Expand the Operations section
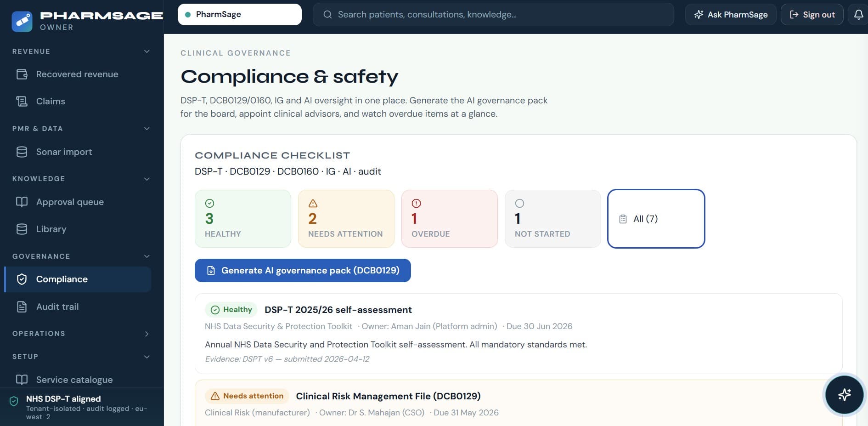 coord(147,334)
